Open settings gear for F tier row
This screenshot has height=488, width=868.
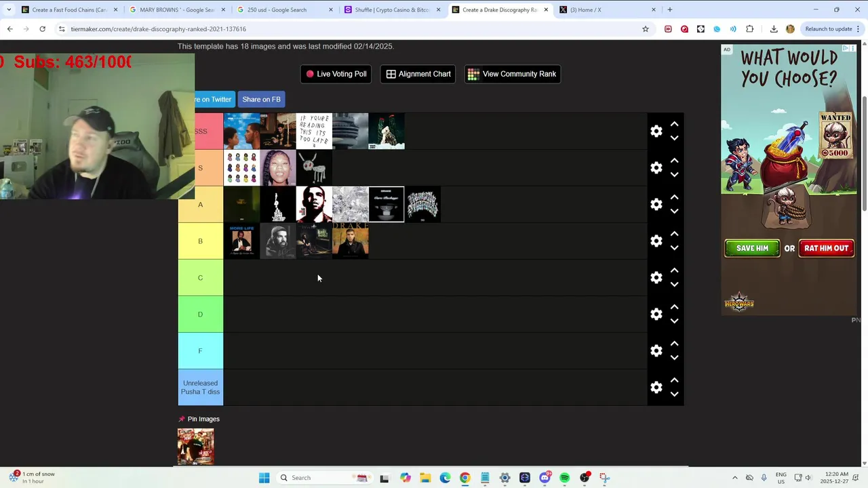656,350
